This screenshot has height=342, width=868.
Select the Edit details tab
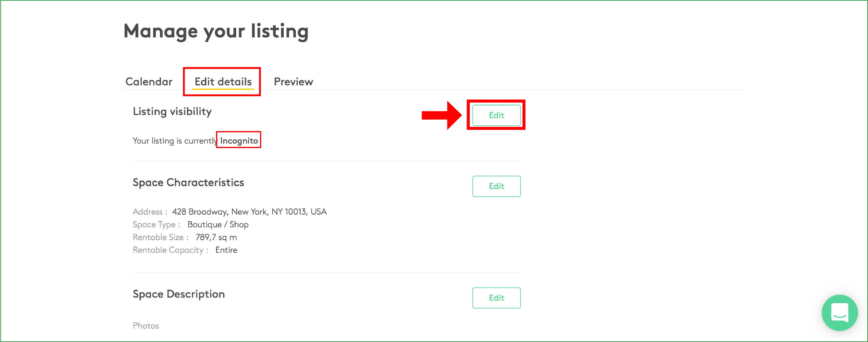click(x=223, y=82)
